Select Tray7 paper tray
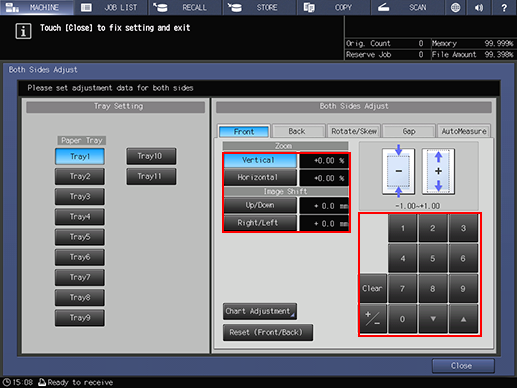This screenshot has width=517, height=388. (80, 277)
